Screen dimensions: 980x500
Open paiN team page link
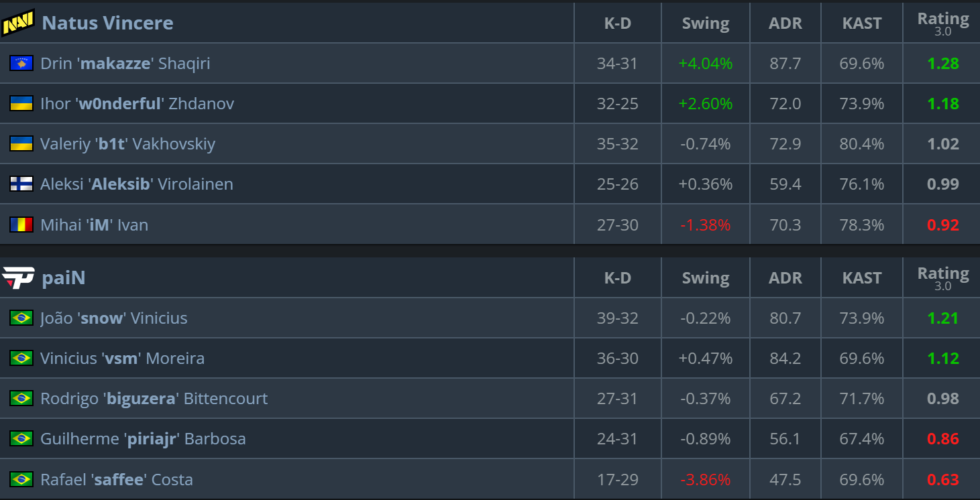[x=64, y=277]
